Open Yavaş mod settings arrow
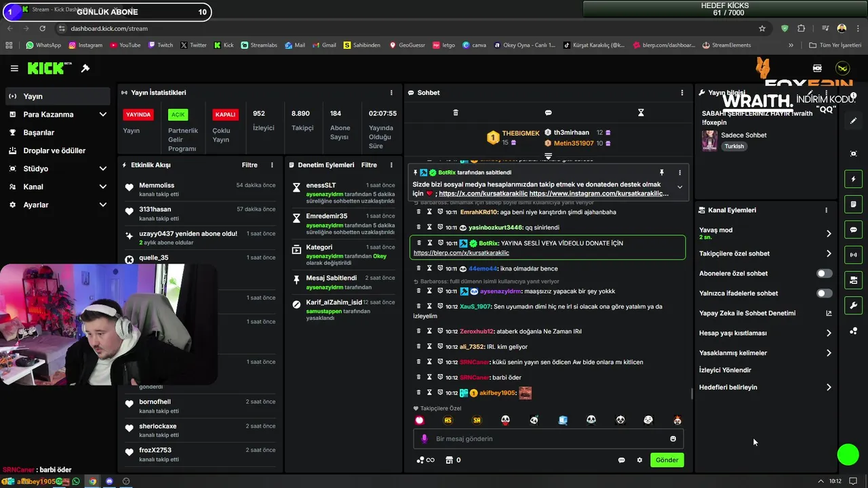868x488 pixels. tap(829, 234)
